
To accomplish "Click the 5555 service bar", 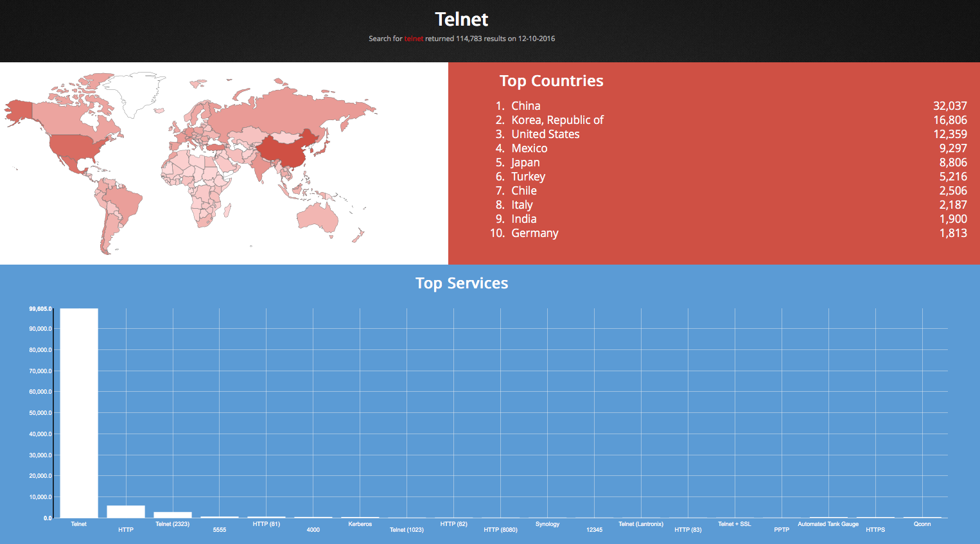I will [219, 516].
